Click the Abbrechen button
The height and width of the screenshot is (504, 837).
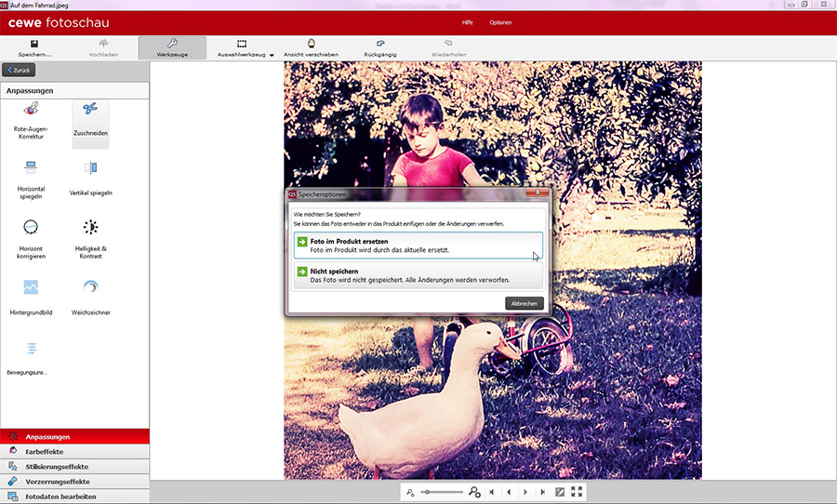[x=524, y=303]
